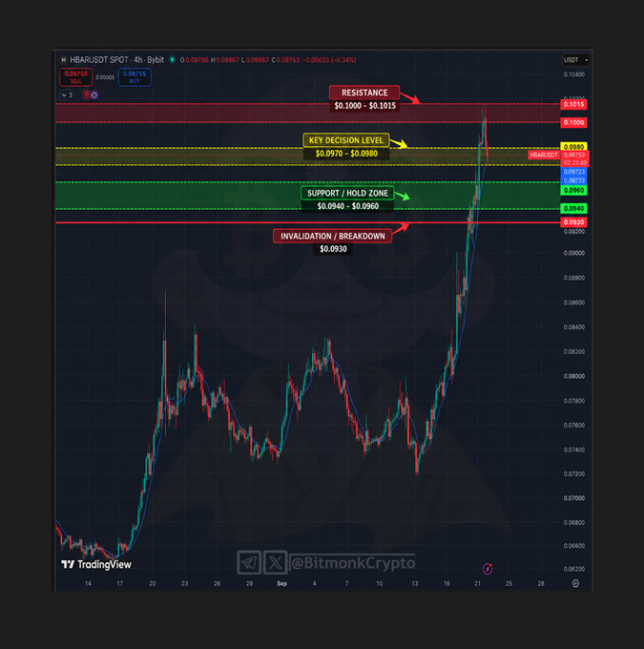Click the $0.0940 - $0.0960 range text
Viewport: 644px width, 649px height.
(x=347, y=206)
